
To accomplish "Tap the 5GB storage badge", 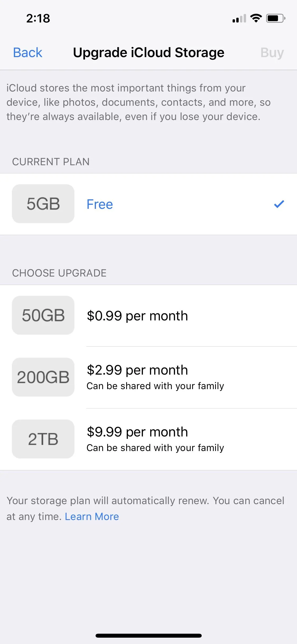I will (43, 204).
